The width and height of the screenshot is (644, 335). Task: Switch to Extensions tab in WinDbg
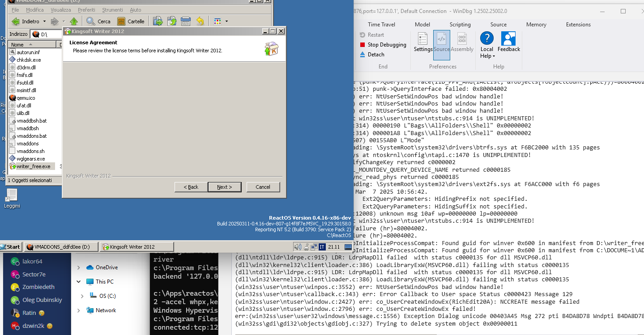[578, 25]
